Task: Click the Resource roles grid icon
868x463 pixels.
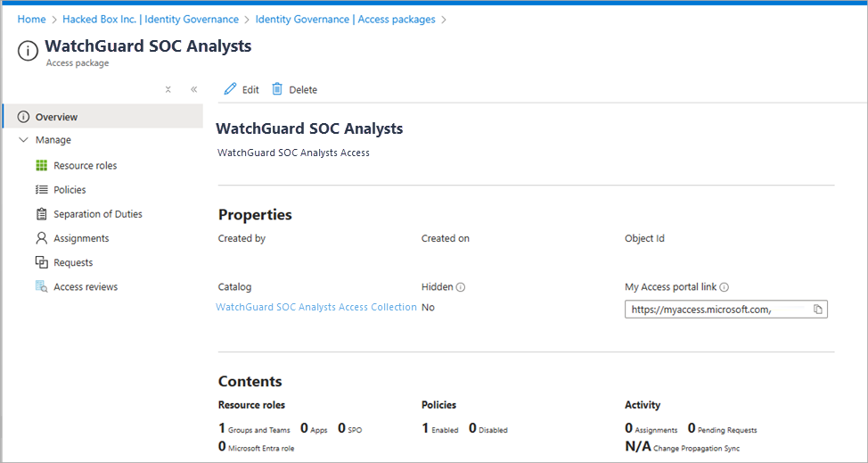Action: 41,165
